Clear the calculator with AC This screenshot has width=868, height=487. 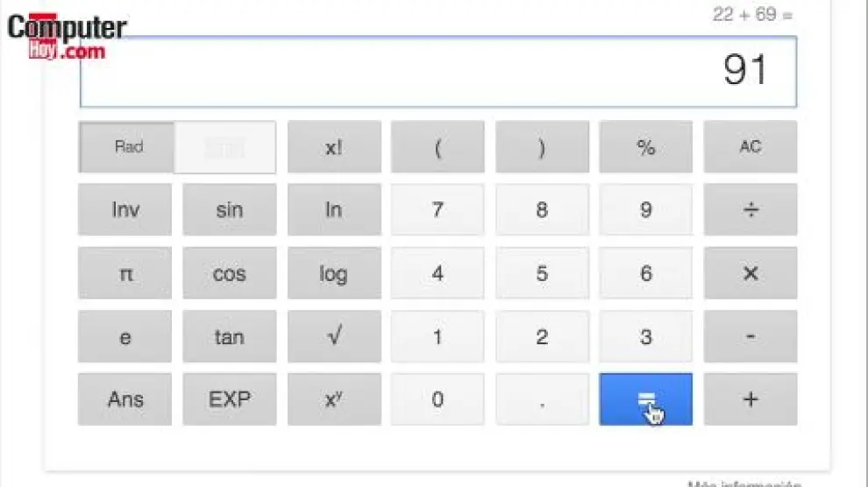click(x=750, y=147)
